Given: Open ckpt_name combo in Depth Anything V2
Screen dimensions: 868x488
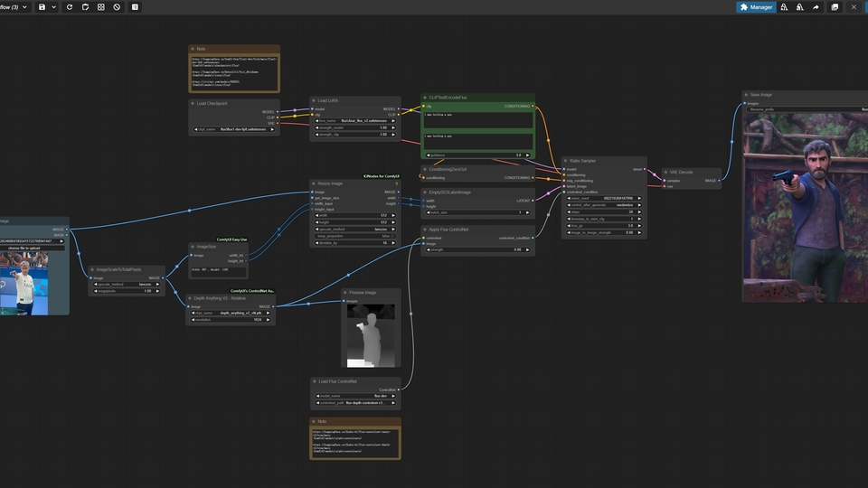Looking at the screenshot, I should coord(231,314).
